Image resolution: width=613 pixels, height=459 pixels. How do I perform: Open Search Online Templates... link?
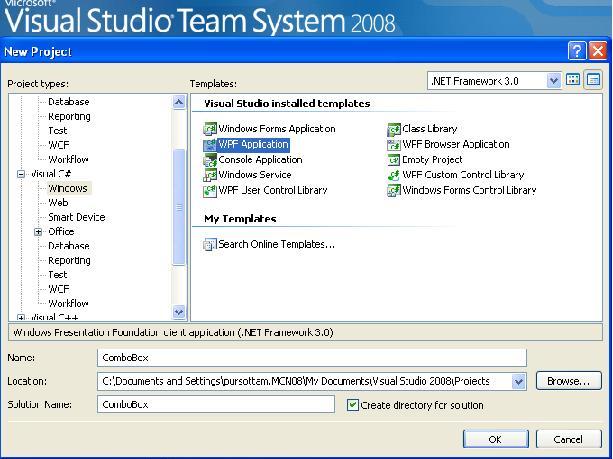point(276,244)
